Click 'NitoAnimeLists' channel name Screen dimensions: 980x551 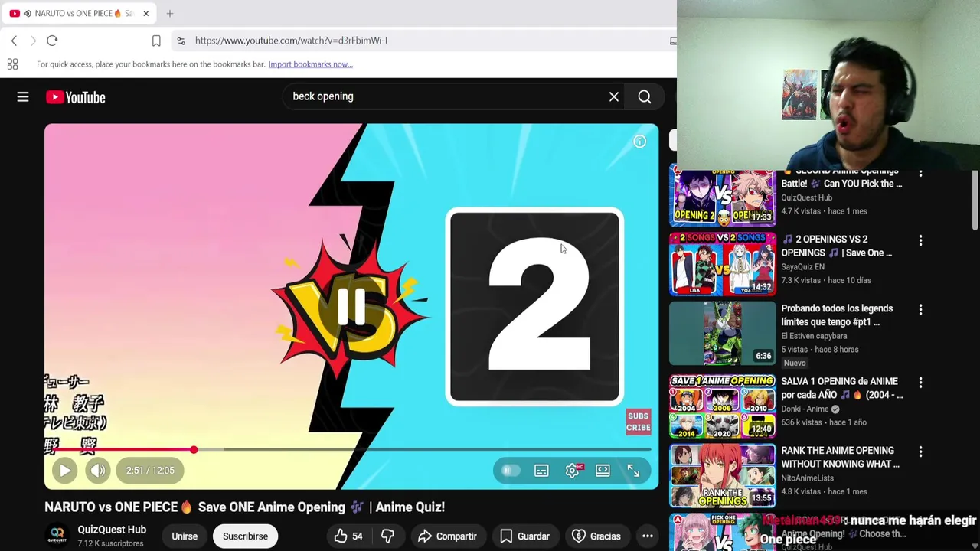click(807, 478)
